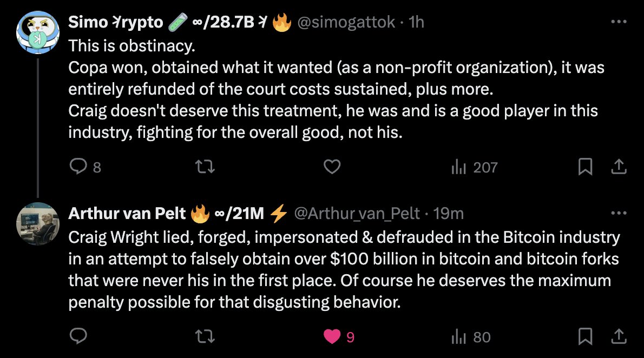Image resolution: width=644 pixels, height=358 pixels.
Task: Open more options on Arthur's tweet
Action: [618, 214]
